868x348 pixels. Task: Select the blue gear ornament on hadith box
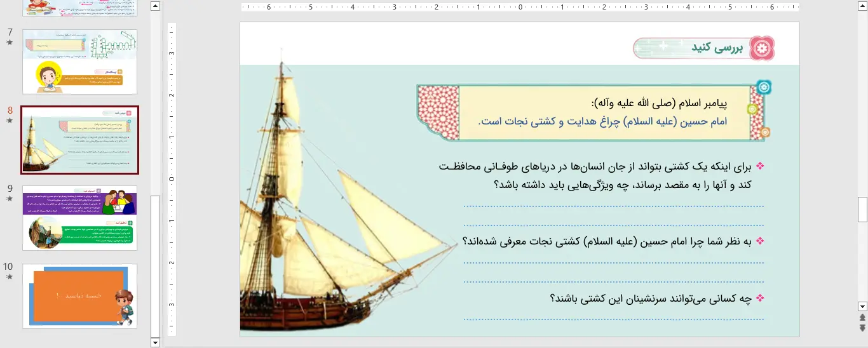(x=764, y=88)
